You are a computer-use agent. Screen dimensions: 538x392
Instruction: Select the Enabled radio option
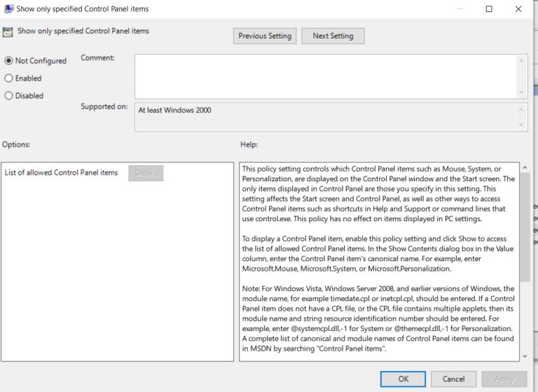tap(9, 78)
